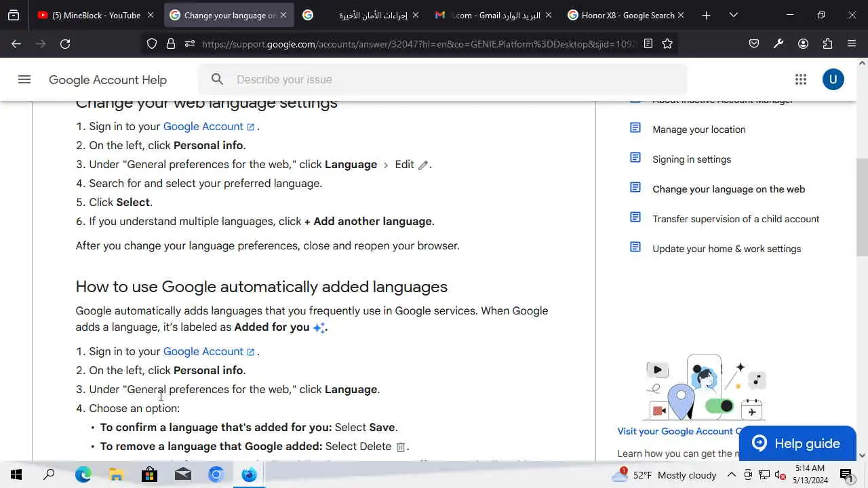Open the Windows notification center
The width and height of the screenshot is (868, 488).
pos(846,474)
